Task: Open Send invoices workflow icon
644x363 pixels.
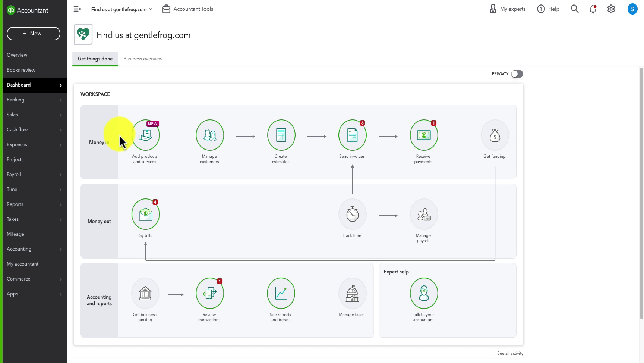Action: click(352, 135)
